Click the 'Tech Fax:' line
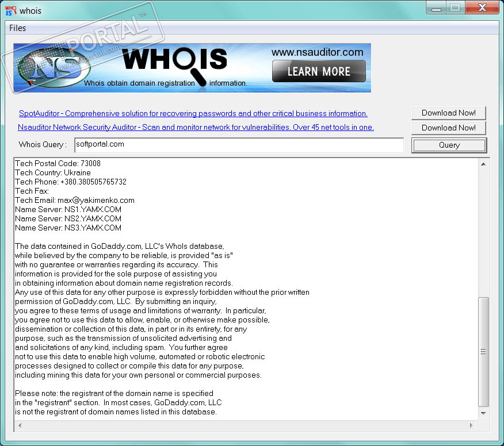The height and width of the screenshot is (446, 504). point(32,191)
